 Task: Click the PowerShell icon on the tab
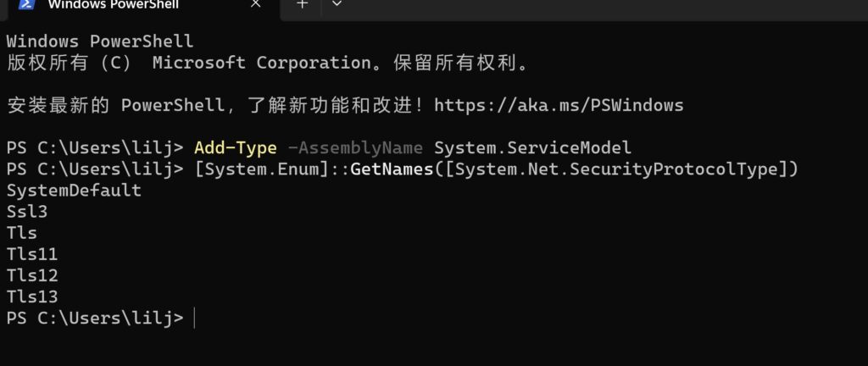[x=26, y=4]
